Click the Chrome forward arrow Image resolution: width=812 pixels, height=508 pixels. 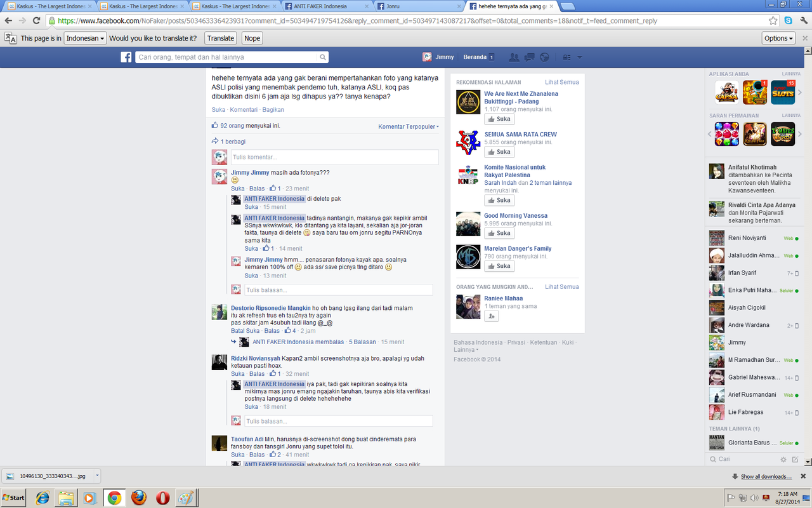click(23, 20)
